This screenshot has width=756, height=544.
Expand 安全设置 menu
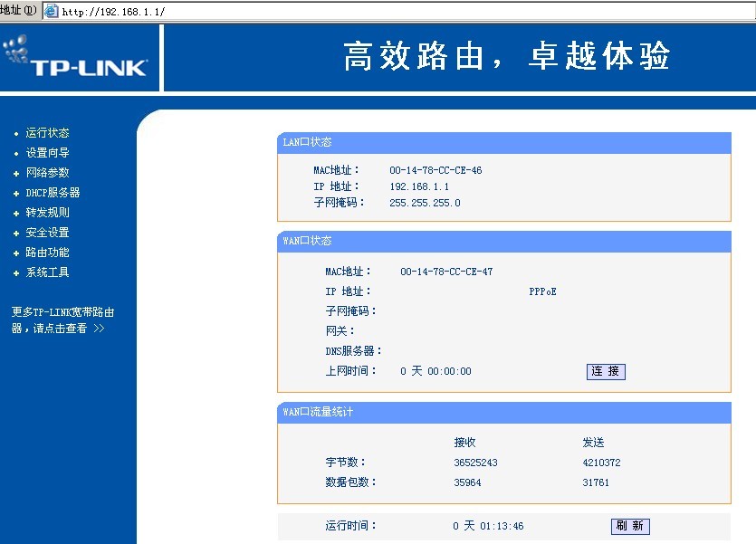pyautogui.click(x=47, y=233)
